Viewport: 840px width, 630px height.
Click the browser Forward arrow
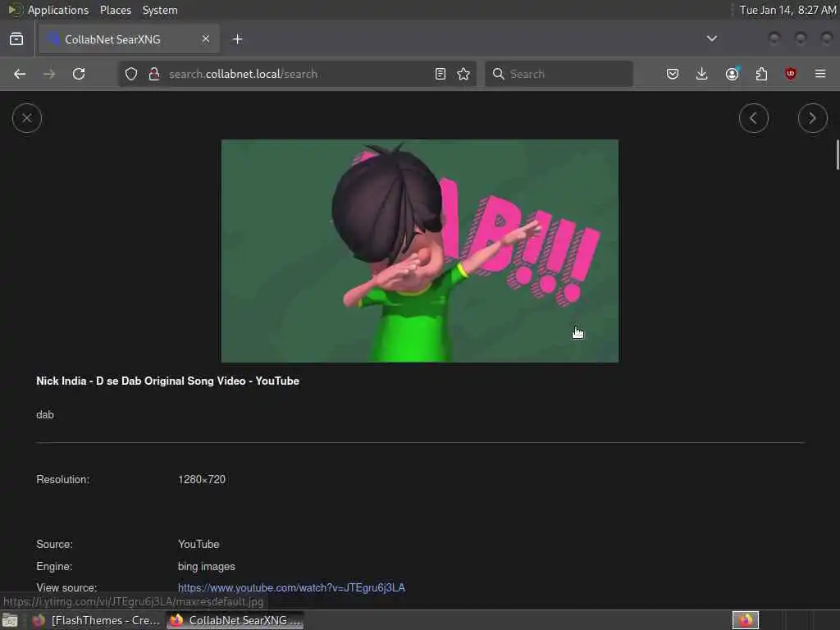tap(49, 74)
